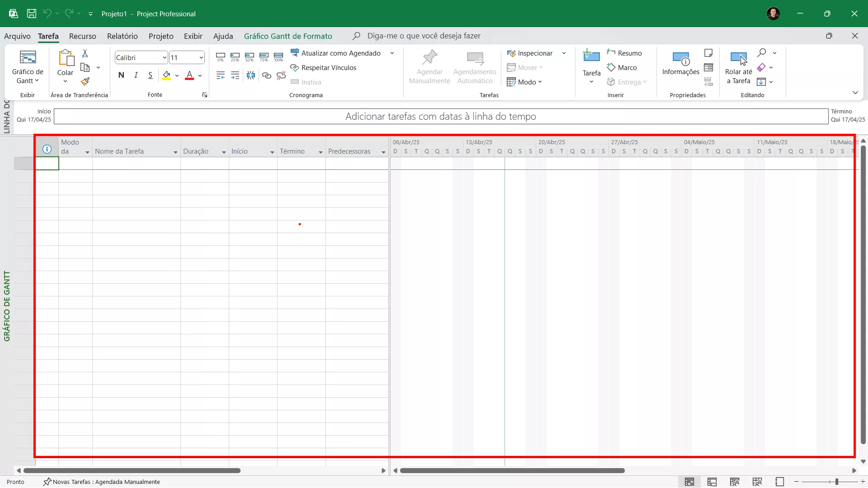The height and width of the screenshot is (488, 868).
Task: Toggle underline S formatting
Action: pyautogui.click(x=150, y=75)
